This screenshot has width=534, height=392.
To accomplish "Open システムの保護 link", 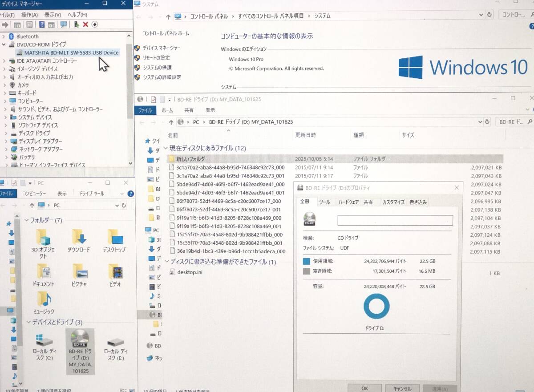I will (x=157, y=68).
